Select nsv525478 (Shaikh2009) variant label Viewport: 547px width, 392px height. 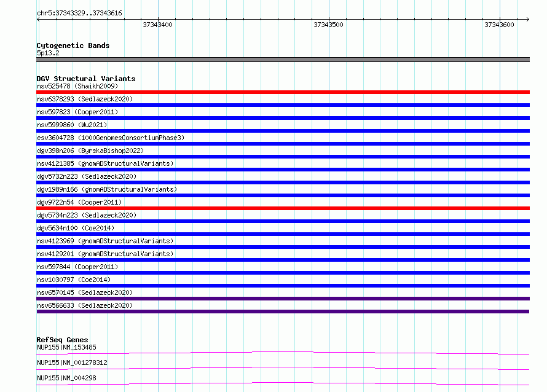pos(77,86)
